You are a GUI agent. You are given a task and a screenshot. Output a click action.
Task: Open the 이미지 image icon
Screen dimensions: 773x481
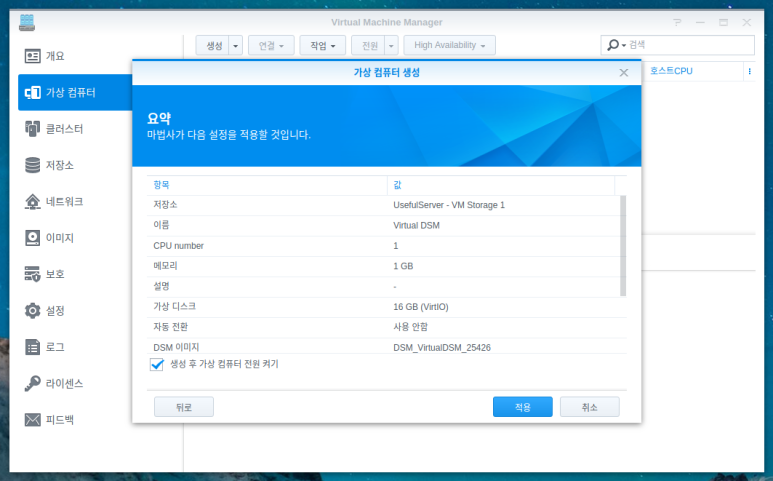pyautogui.click(x=33, y=238)
